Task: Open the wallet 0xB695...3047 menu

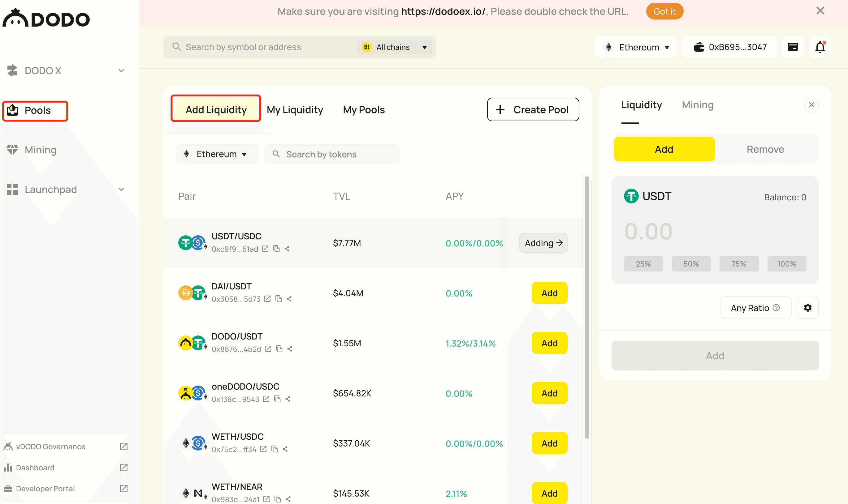Action: 729,47
